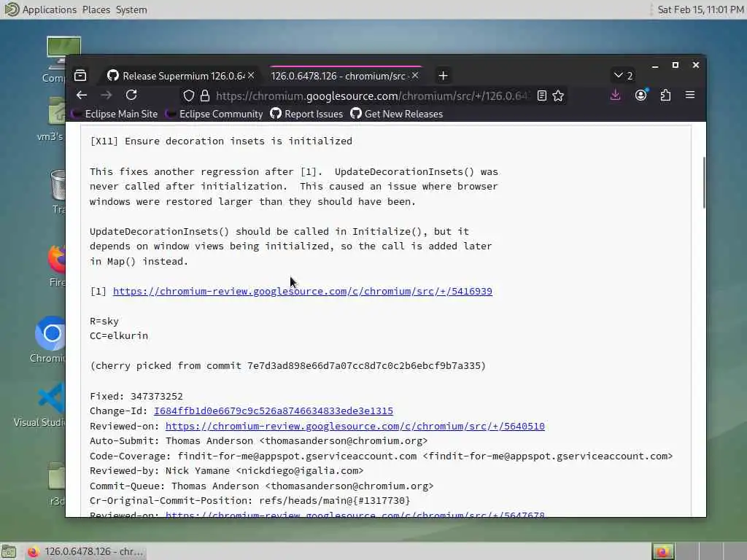Show site security padlock info

coord(205,96)
